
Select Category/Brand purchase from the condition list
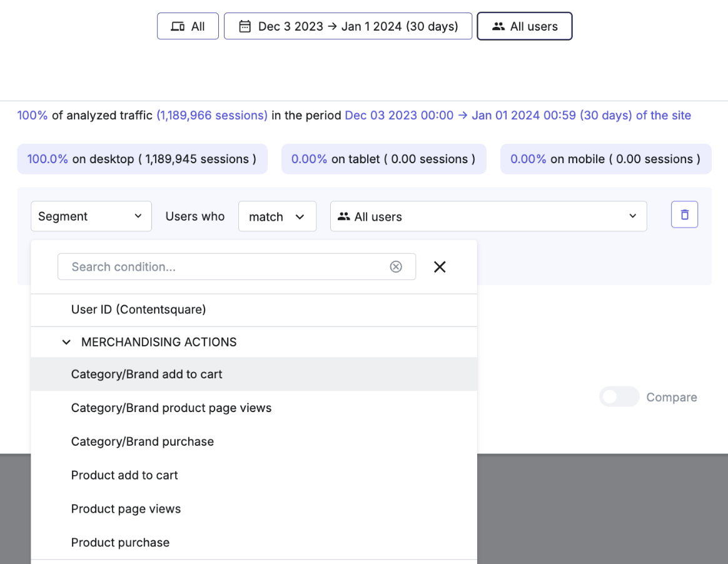142,441
